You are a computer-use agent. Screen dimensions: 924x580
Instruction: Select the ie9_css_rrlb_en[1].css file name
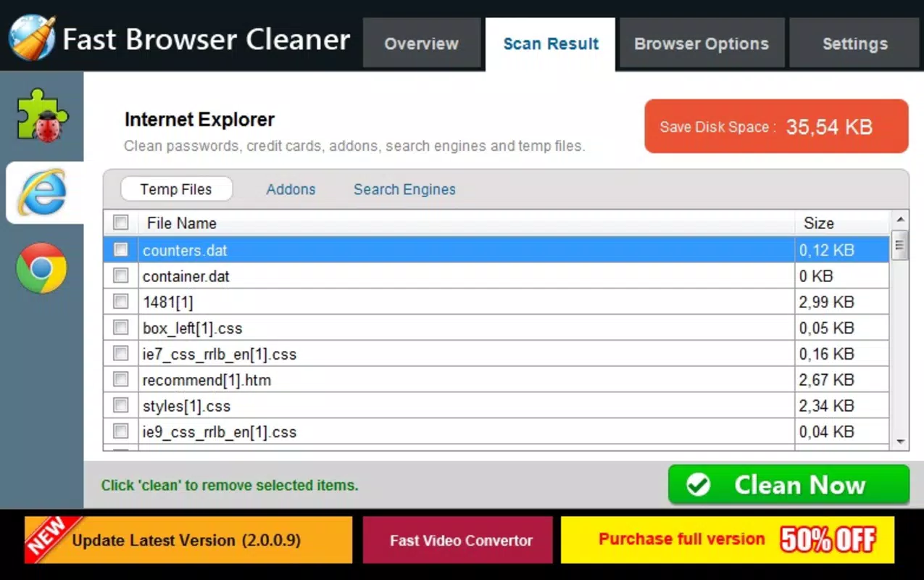point(220,432)
